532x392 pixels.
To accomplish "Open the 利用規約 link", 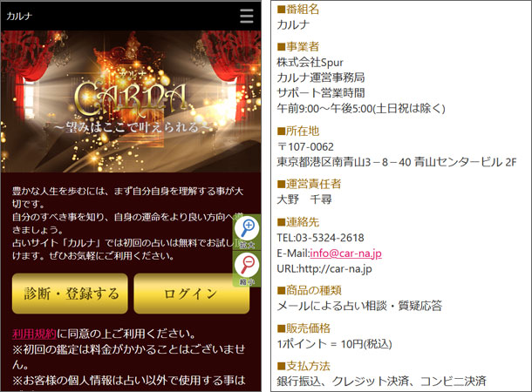I will pyautogui.click(x=34, y=334).
